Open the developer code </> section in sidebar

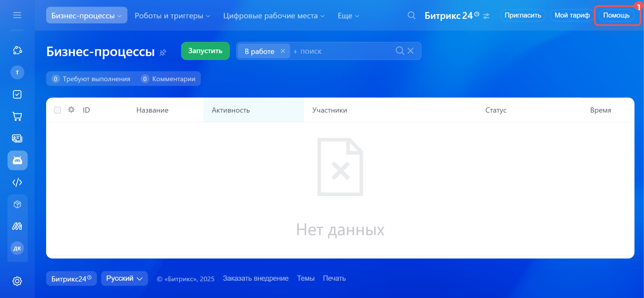tap(17, 182)
